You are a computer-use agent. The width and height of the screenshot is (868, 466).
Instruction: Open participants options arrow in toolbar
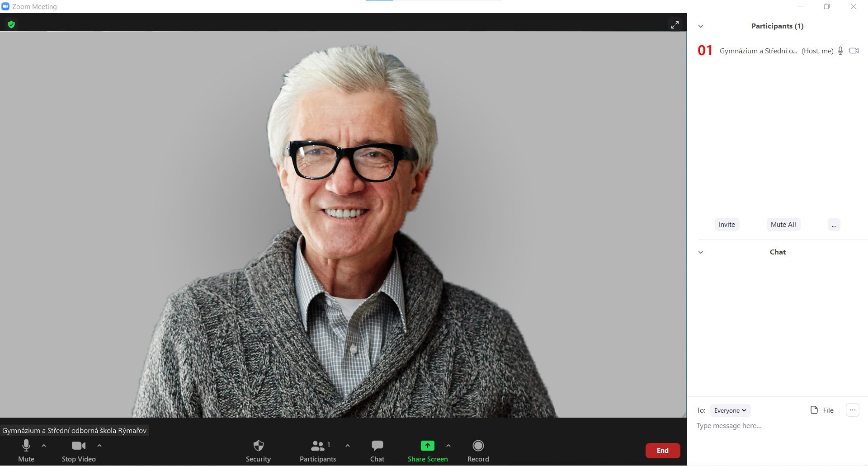tap(348, 446)
